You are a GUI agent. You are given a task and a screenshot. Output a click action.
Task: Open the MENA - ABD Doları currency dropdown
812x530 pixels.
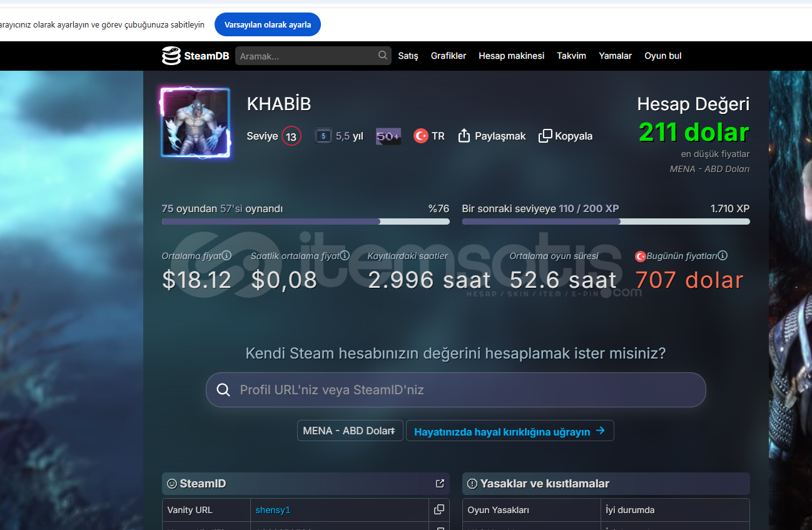pyautogui.click(x=350, y=431)
